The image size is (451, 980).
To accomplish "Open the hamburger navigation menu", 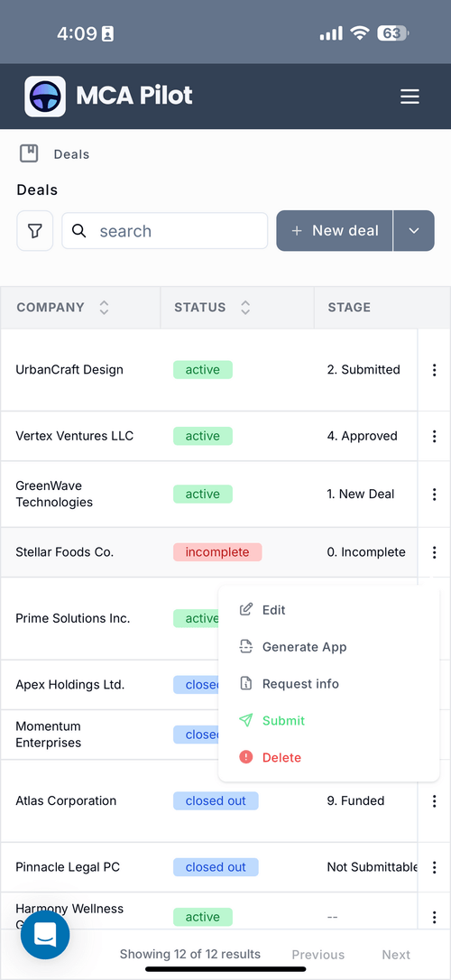I will click(410, 97).
